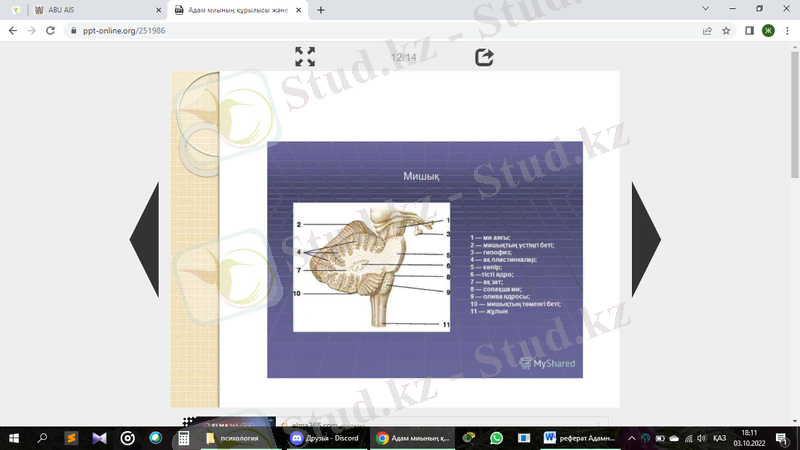Image resolution: width=800 pixels, height=450 pixels.
Task: Open the Calculator from the taskbar
Action: click(x=184, y=438)
